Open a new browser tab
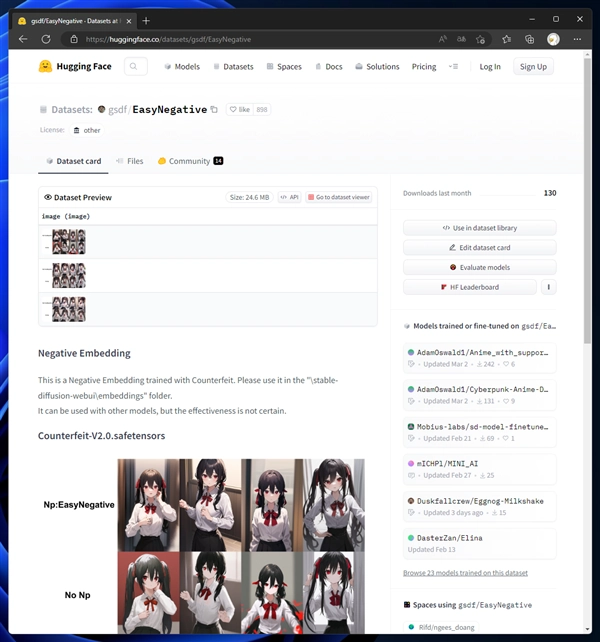The image size is (600, 642). [146, 21]
